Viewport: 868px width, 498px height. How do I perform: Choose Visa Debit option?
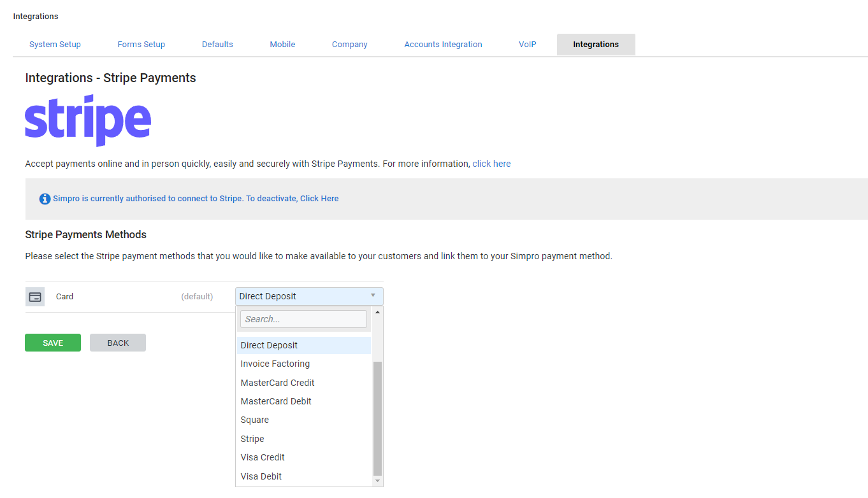(x=303, y=476)
